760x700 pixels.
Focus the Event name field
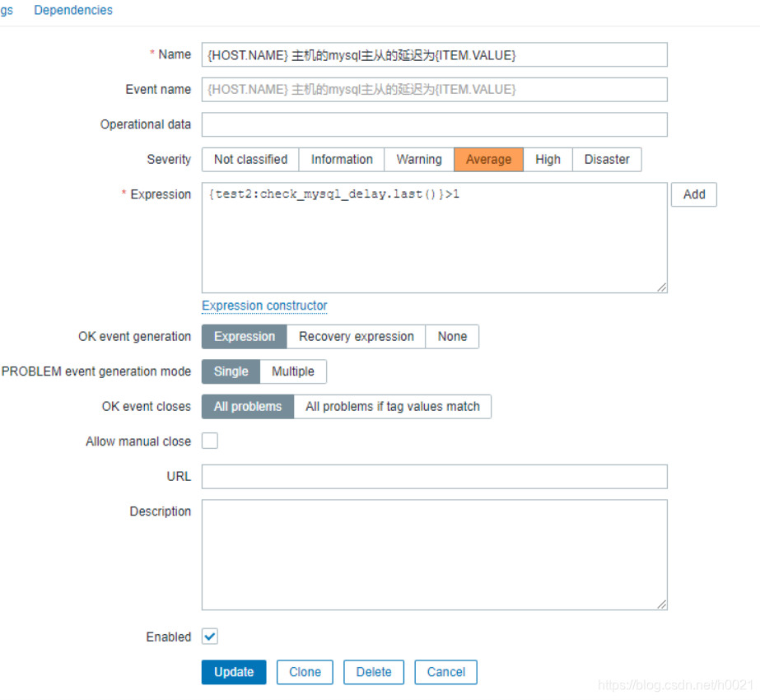(x=434, y=90)
